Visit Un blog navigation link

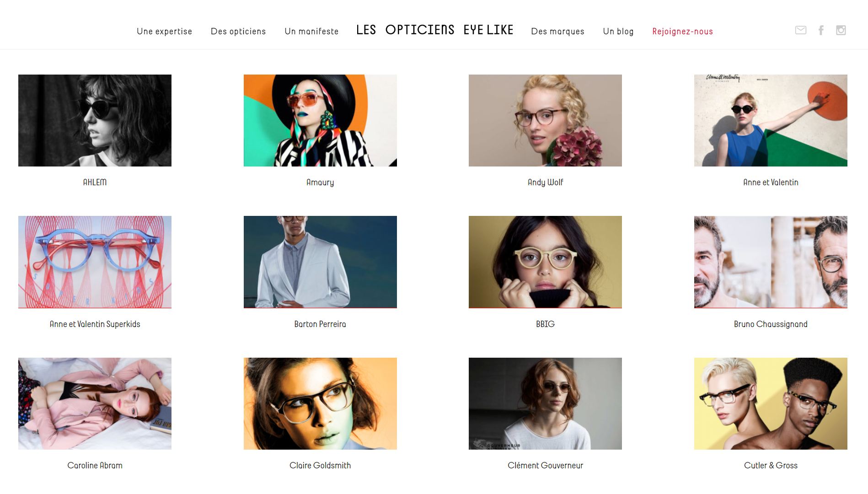pyautogui.click(x=618, y=32)
